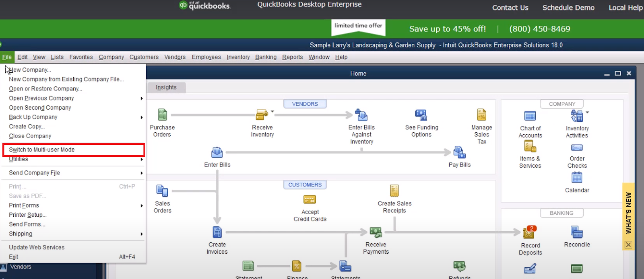The image size is (644, 279).
Task: Switch to Multi-user Mode
Action: tap(42, 150)
